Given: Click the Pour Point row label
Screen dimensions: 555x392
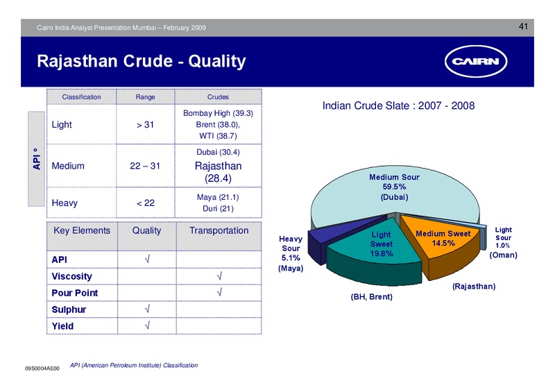Looking at the screenshot, I should tap(75, 293).
